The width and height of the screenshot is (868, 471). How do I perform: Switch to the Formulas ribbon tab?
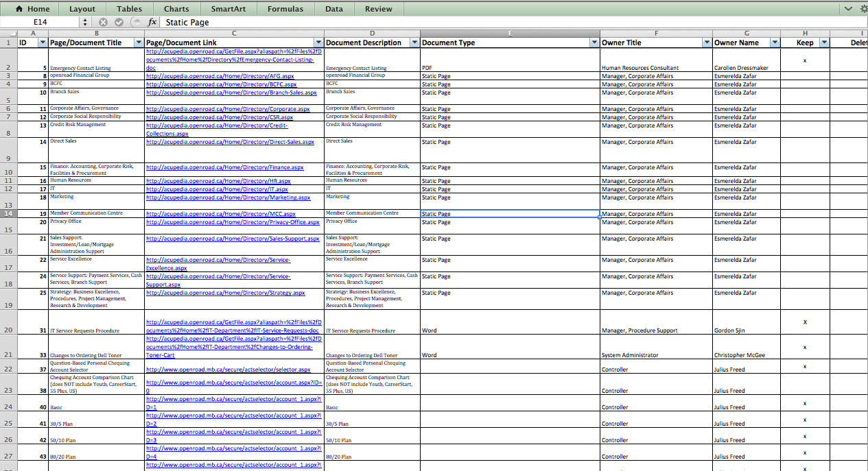pyautogui.click(x=284, y=9)
